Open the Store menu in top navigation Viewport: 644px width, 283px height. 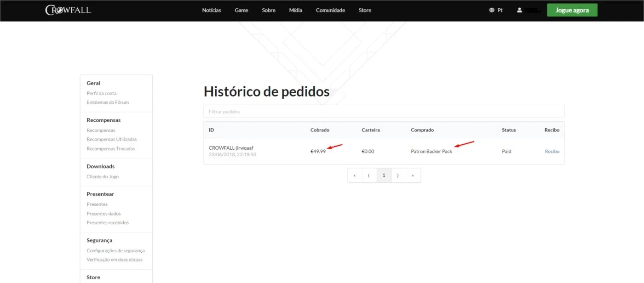365,10
